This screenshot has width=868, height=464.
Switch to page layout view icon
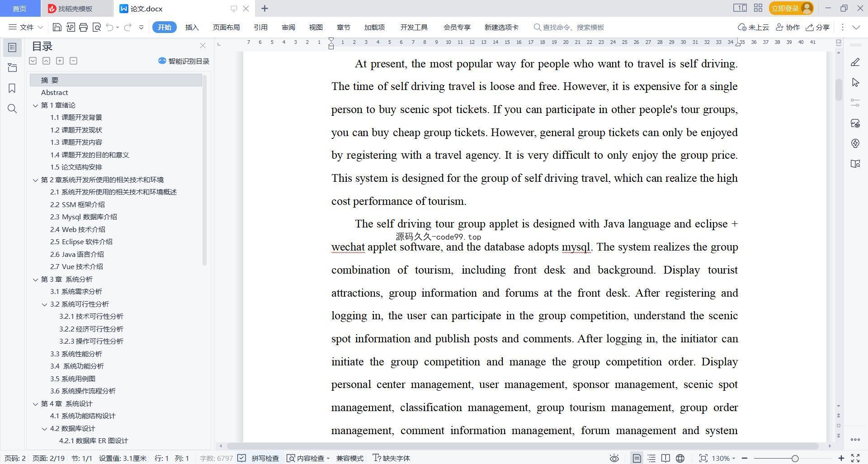pos(637,458)
